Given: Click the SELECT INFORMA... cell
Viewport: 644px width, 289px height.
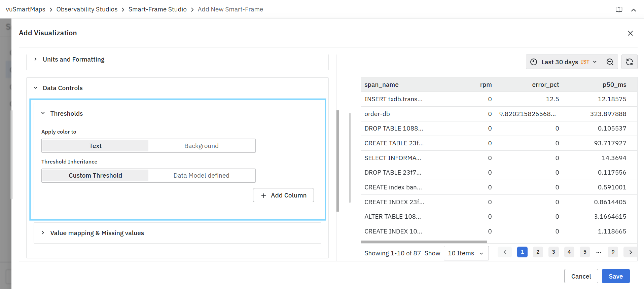Looking at the screenshot, I should 393,158.
